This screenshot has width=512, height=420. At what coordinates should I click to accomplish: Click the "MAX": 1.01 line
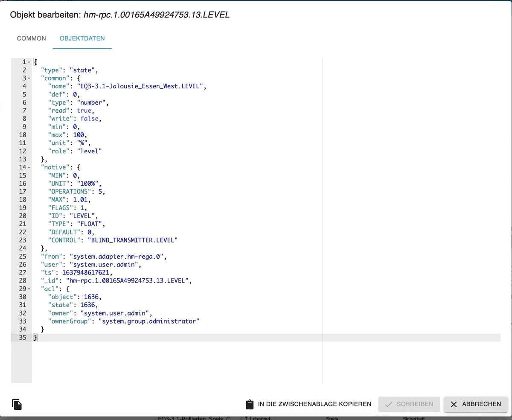click(x=70, y=200)
